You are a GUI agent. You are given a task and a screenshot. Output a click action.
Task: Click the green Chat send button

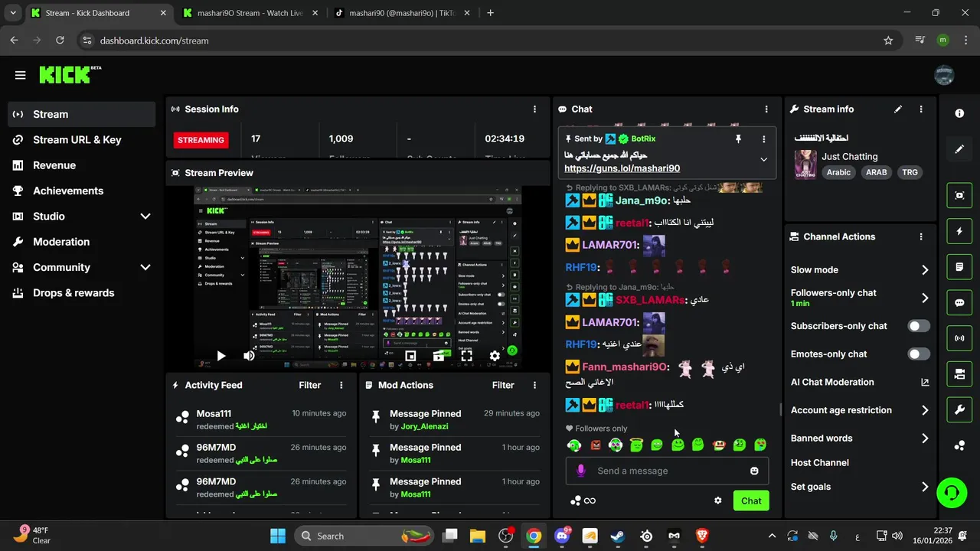tap(751, 500)
